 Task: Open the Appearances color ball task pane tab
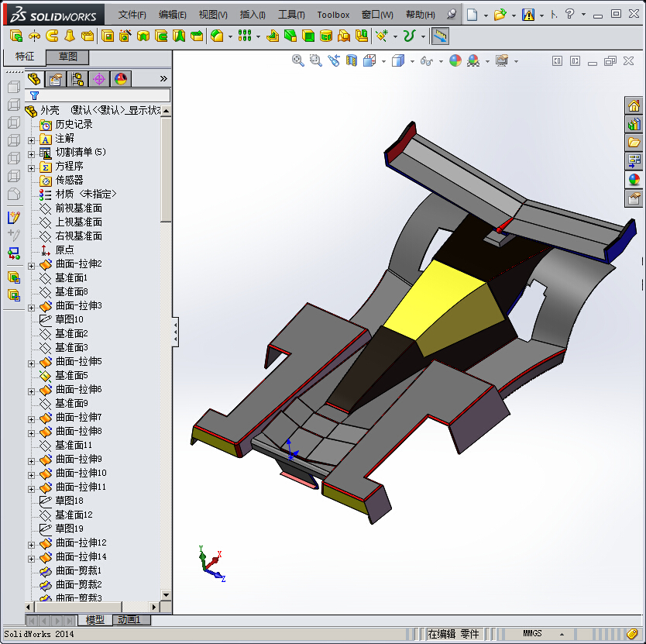click(634, 180)
